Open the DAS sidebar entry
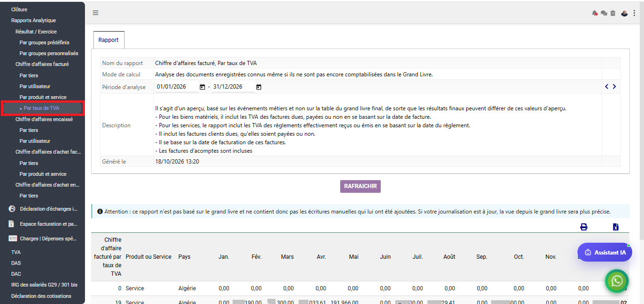 pos(16,263)
